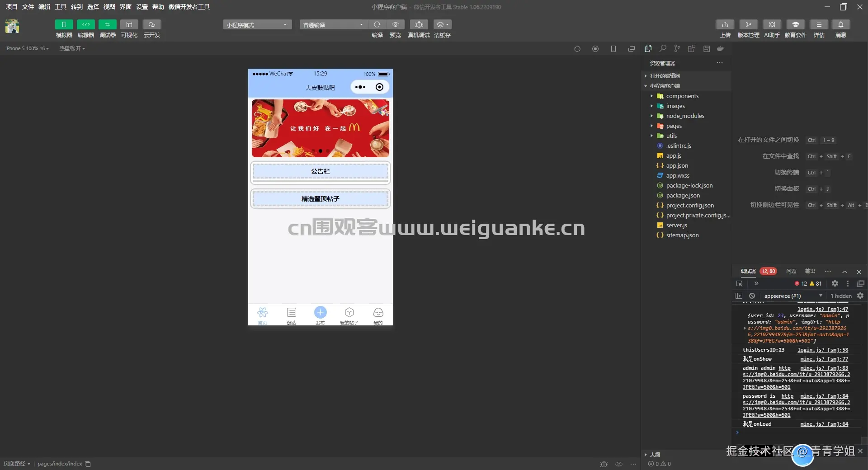The image size is (868, 470).
Task: Click the inspect element icon in the debugger
Action: point(739,283)
